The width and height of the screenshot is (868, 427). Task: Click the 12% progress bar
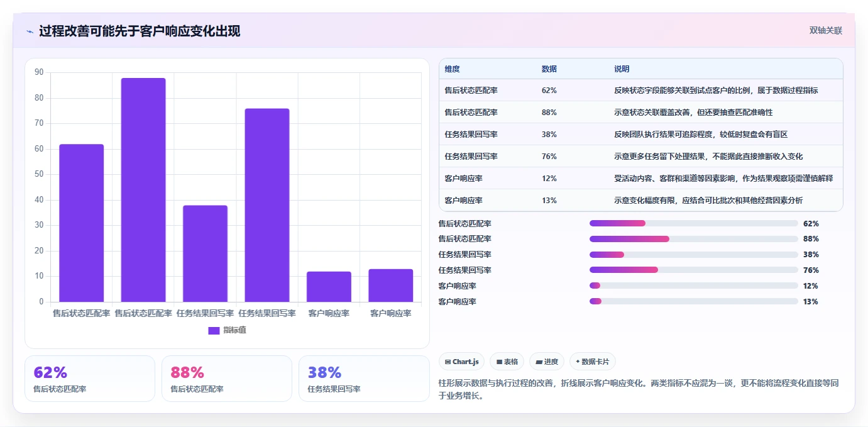[x=694, y=286]
